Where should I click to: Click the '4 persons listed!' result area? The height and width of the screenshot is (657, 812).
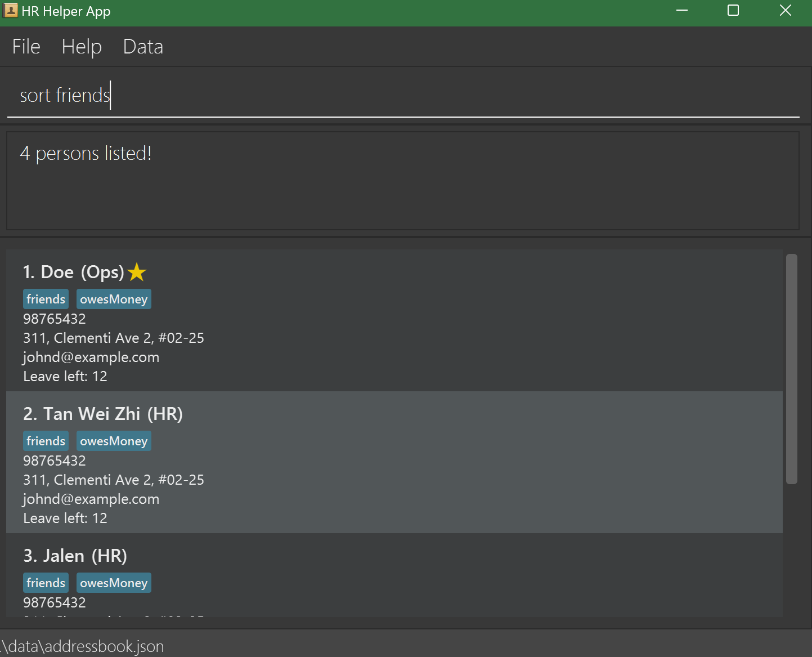coord(403,181)
